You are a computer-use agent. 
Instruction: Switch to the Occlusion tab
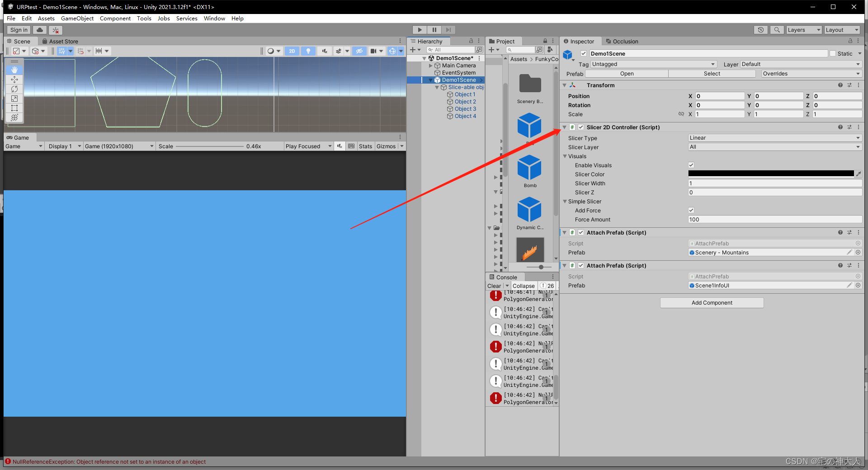point(626,41)
